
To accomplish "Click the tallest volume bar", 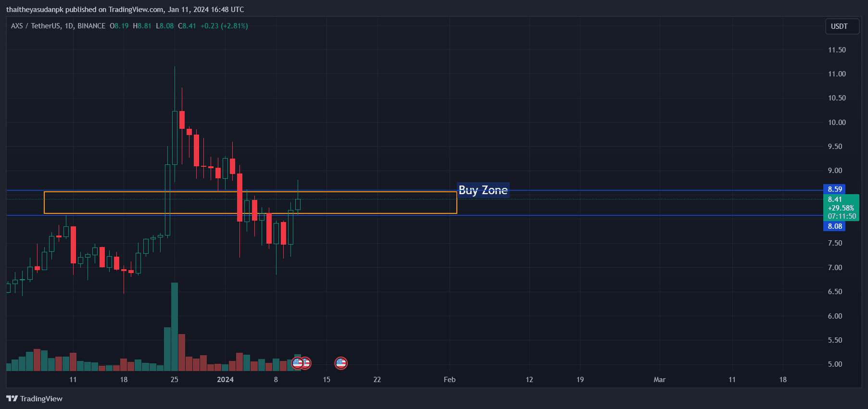I will 175,327.
